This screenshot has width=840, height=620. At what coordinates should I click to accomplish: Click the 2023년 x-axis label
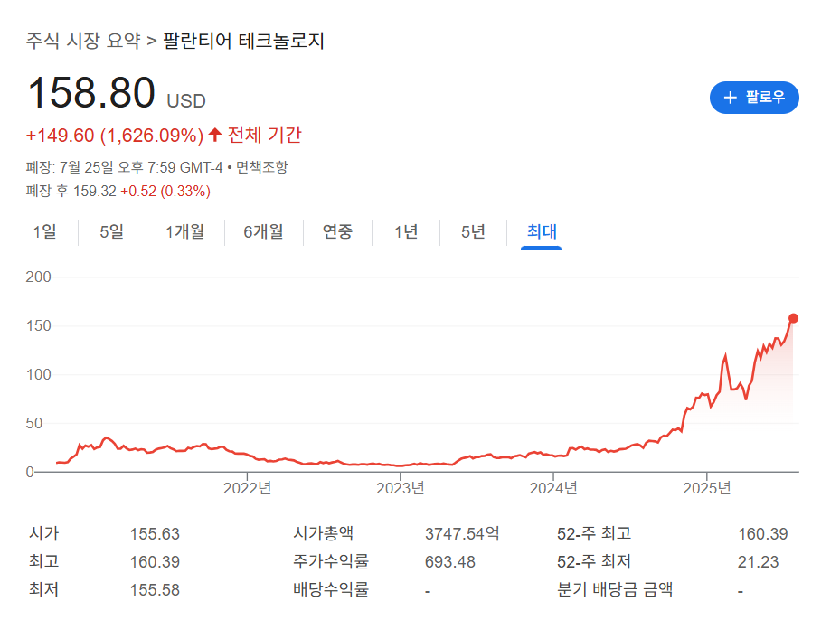pyautogui.click(x=401, y=488)
